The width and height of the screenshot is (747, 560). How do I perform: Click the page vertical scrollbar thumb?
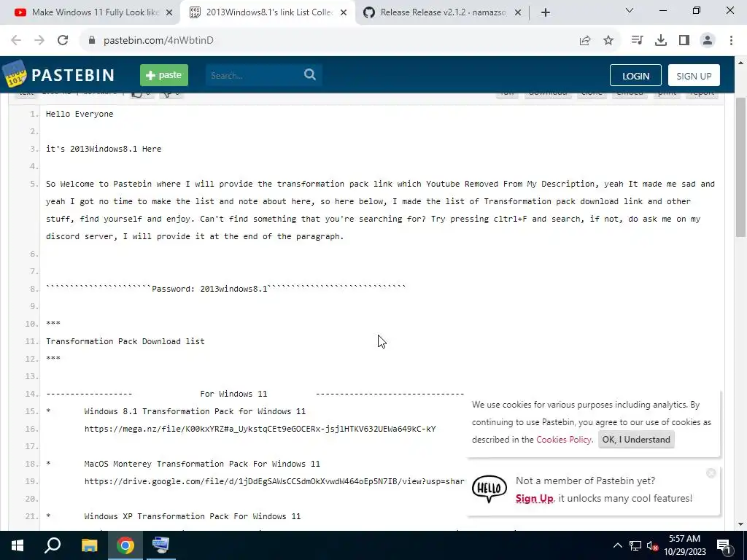pyautogui.click(x=740, y=167)
